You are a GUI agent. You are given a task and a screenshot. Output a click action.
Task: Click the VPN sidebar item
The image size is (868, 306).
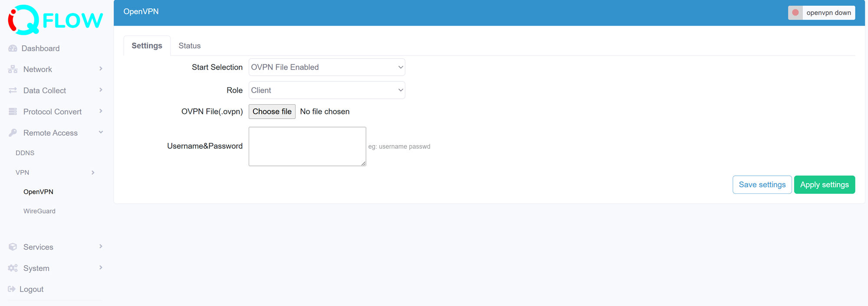click(x=23, y=173)
